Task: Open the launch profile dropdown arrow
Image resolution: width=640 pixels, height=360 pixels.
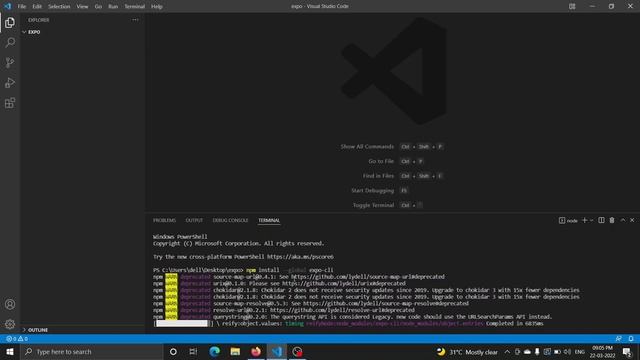Action: click(x=591, y=220)
